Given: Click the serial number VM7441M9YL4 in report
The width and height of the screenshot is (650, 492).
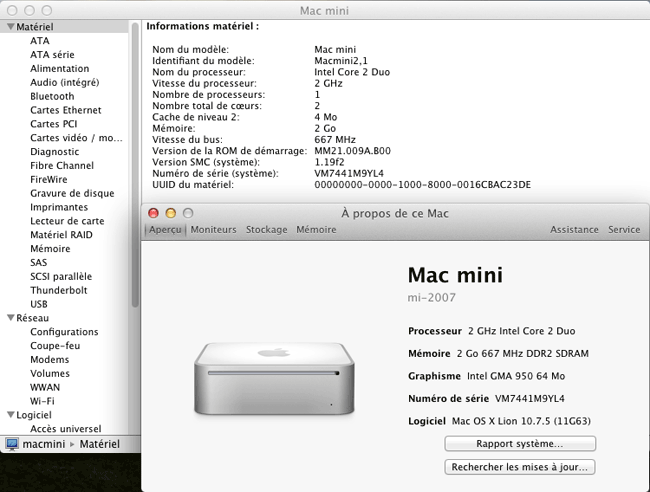Looking at the screenshot, I should 349,173.
